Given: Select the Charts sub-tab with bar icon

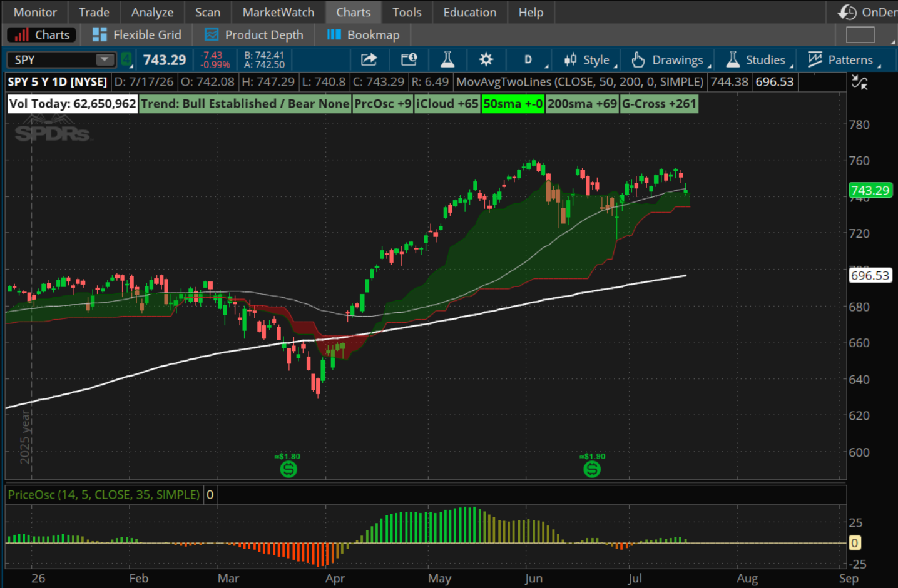Looking at the screenshot, I should coord(42,35).
